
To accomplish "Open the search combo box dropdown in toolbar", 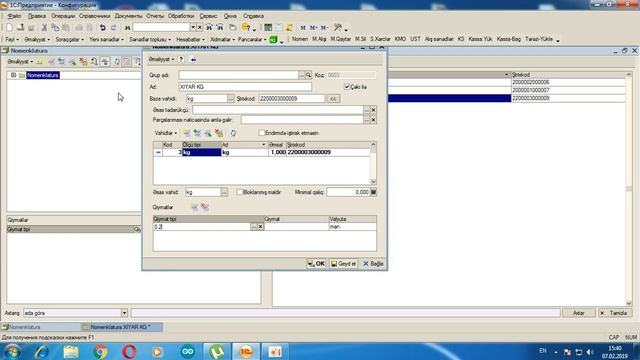I will pos(193,27).
